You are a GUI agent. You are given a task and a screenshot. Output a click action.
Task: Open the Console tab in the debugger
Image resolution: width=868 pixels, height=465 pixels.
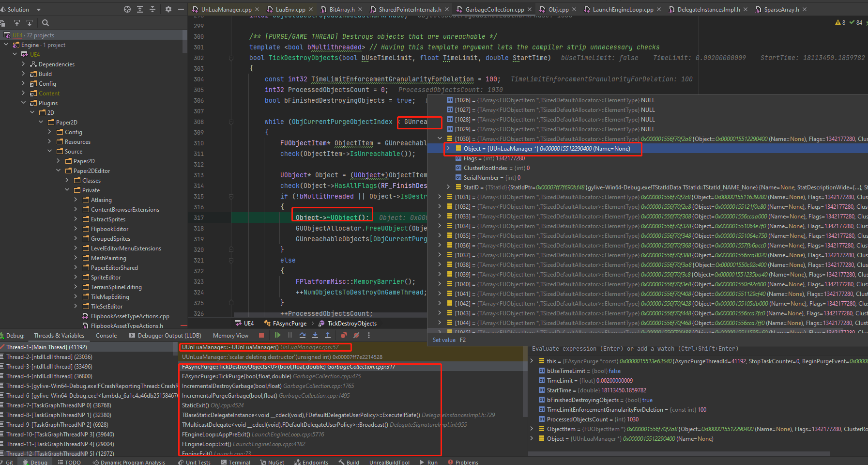click(106, 335)
